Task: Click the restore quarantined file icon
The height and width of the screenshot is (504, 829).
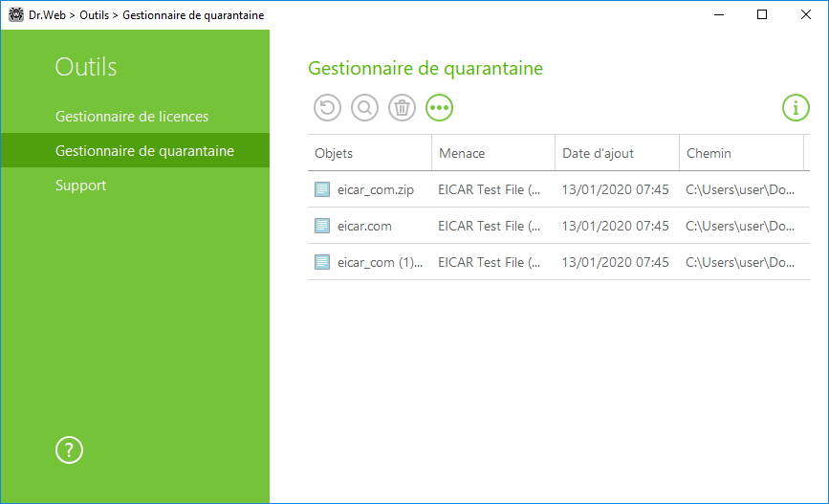Action: point(327,108)
